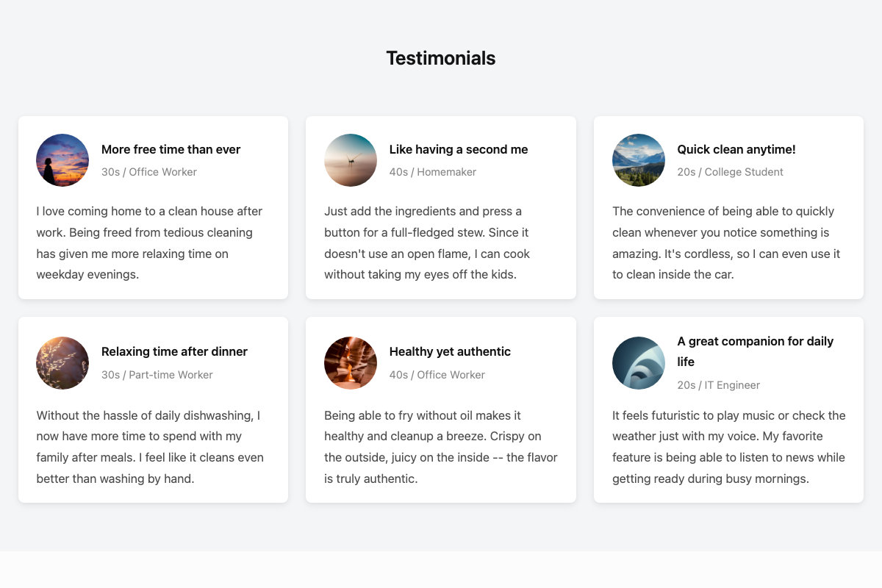Select the 'Healthy yet authentic' title

point(450,351)
